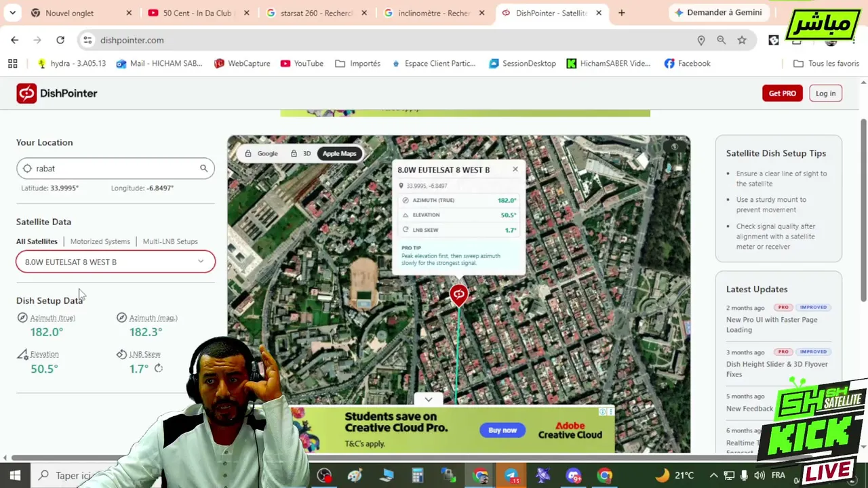Click the Log in button

tap(825, 94)
